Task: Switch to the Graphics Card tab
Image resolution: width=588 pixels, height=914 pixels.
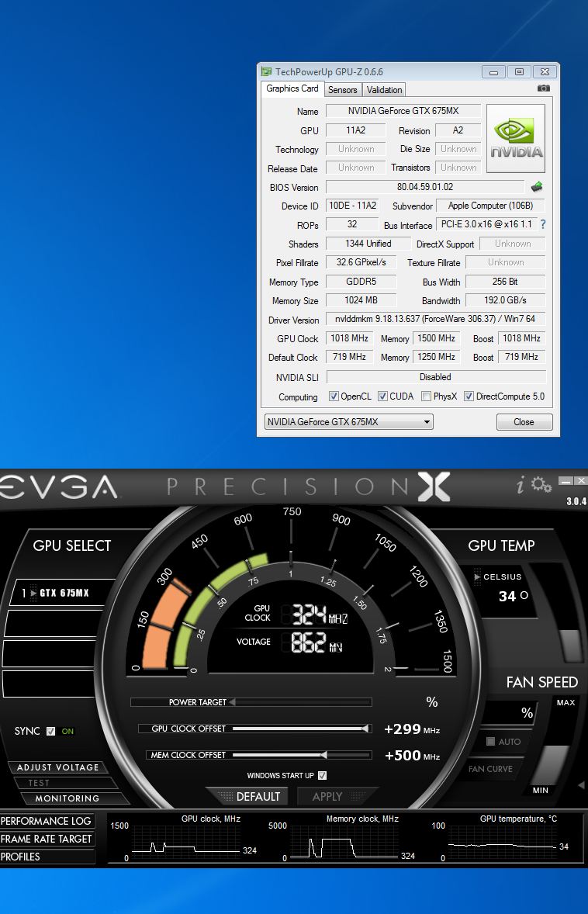Action: point(292,88)
